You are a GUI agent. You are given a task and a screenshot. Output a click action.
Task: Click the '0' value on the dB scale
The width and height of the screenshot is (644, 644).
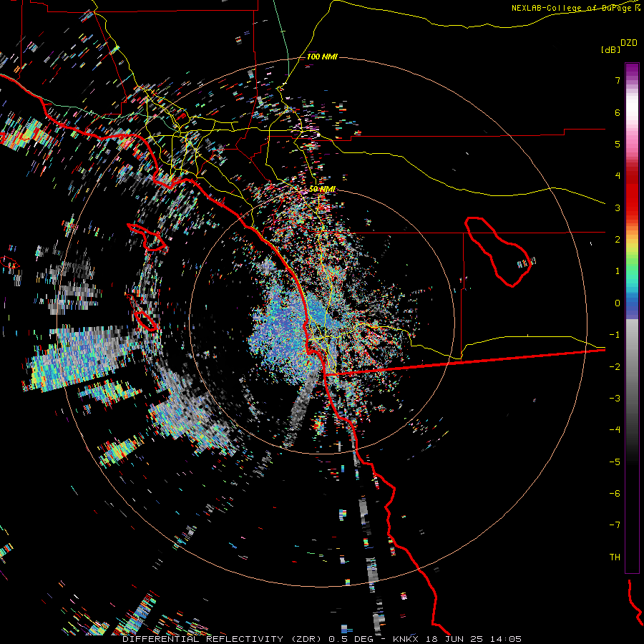(618, 303)
